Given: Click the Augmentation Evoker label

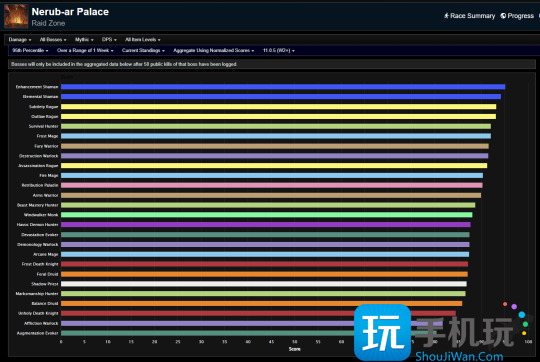Looking at the screenshot, I should pyautogui.click(x=38, y=333).
